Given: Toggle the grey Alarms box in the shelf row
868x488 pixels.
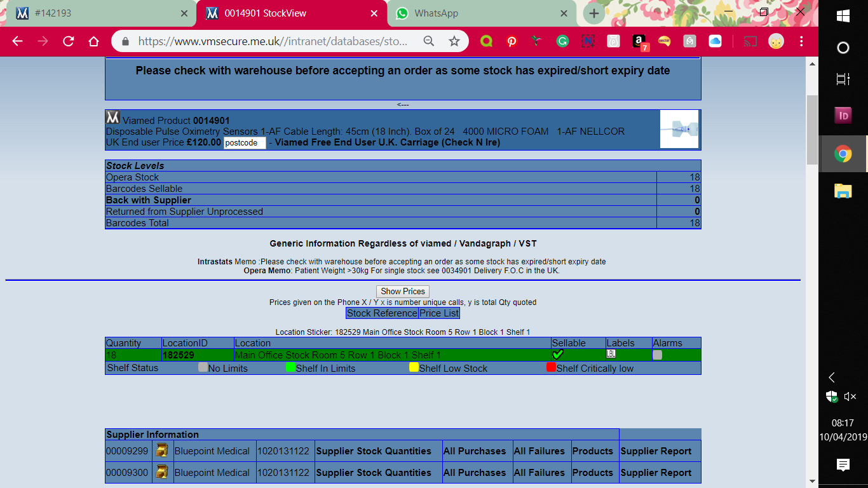Looking at the screenshot, I should [657, 355].
